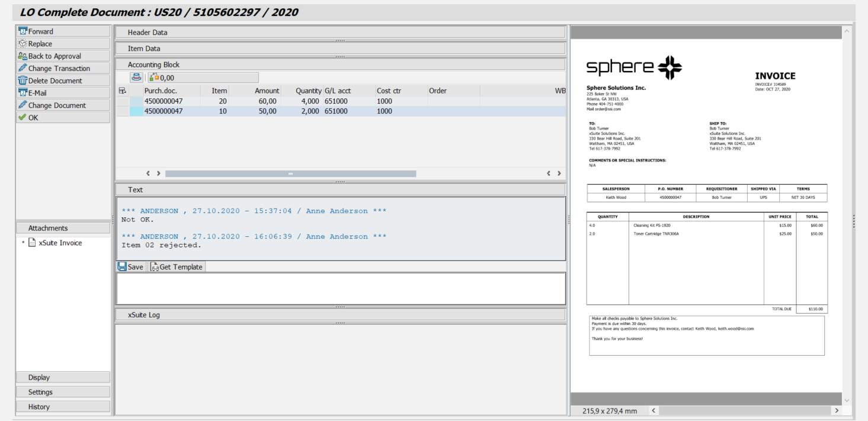
Task: Open Change Transaction with the pencil icon
Action: (24, 68)
